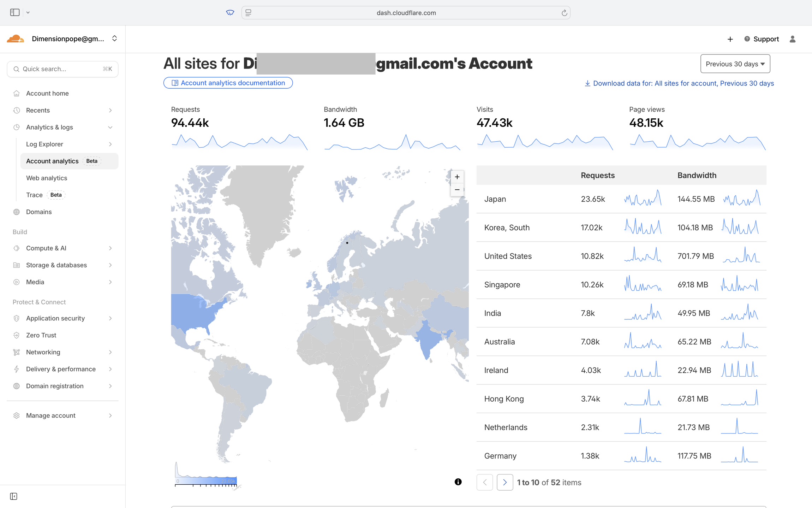Image resolution: width=812 pixels, height=508 pixels.
Task: Click the Networking icon
Action: tap(17, 352)
